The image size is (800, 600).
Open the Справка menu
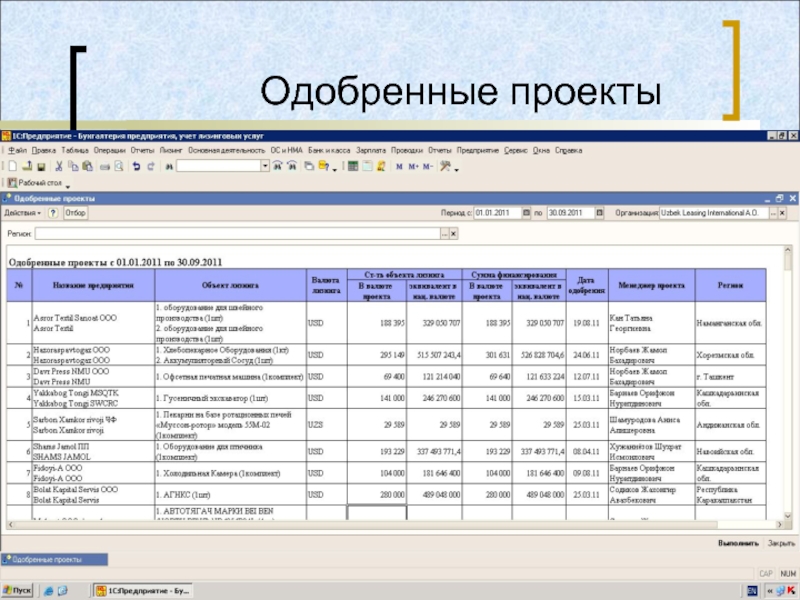(568, 151)
